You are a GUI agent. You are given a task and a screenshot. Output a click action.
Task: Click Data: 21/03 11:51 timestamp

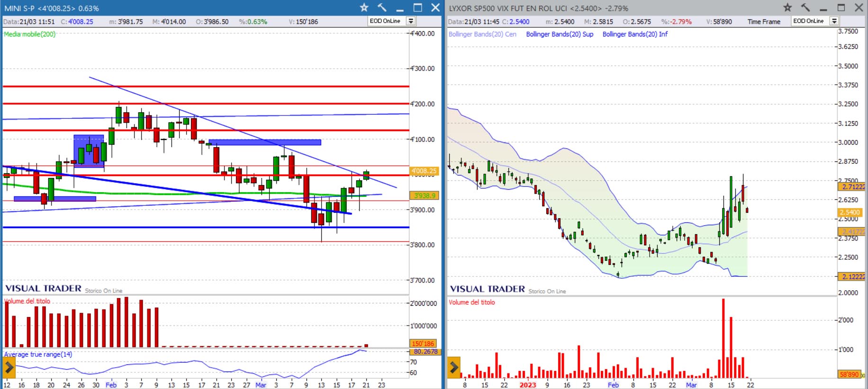click(x=29, y=22)
